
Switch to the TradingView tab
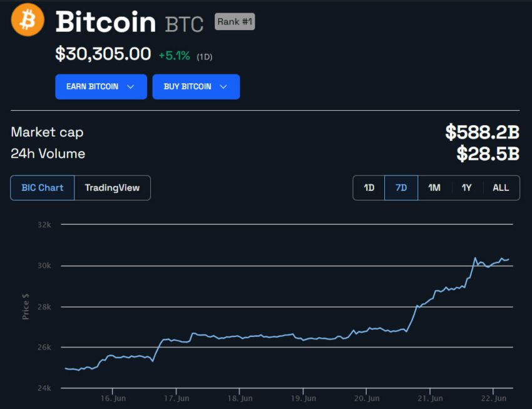(112, 188)
